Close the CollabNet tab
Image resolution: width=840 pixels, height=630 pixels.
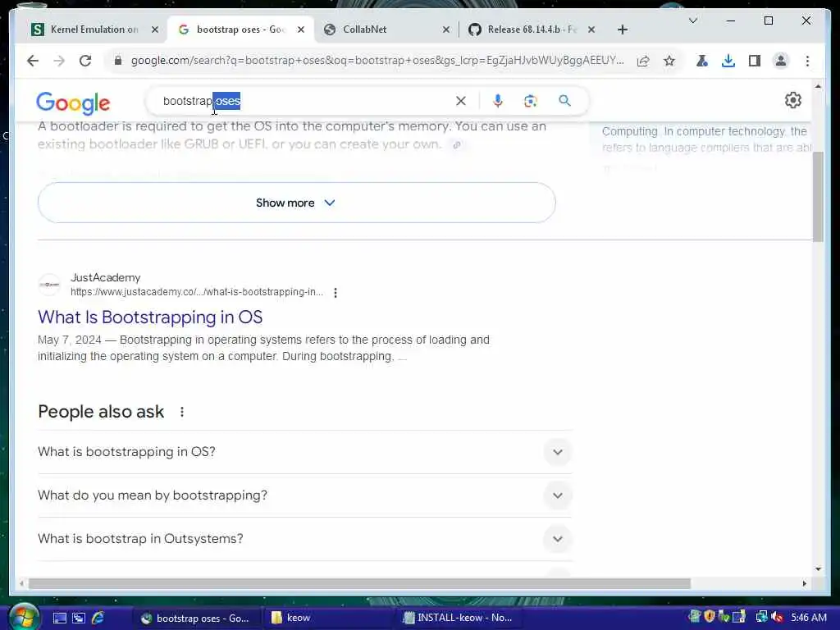(x=446, y=30)
